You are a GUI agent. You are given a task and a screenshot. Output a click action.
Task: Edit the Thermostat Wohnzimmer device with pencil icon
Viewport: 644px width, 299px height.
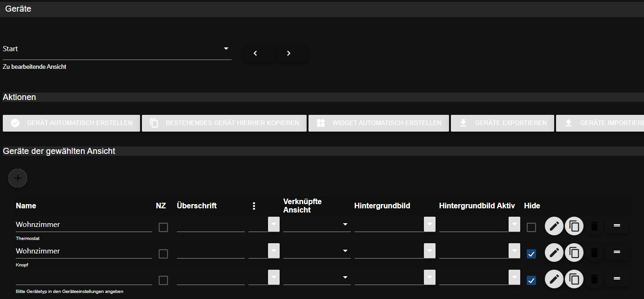(x=554, y=226)
